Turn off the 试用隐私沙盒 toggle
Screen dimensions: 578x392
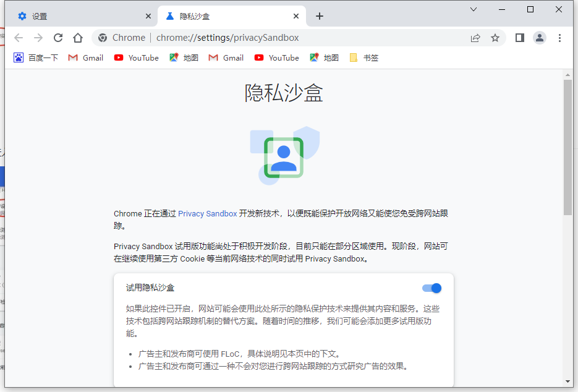click(x=431, y=288)
